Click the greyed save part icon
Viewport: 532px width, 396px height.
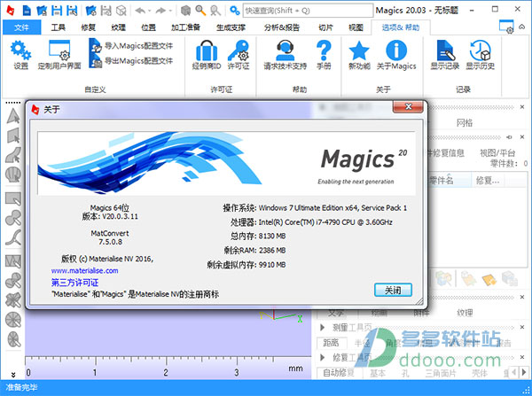coord(106,11)
